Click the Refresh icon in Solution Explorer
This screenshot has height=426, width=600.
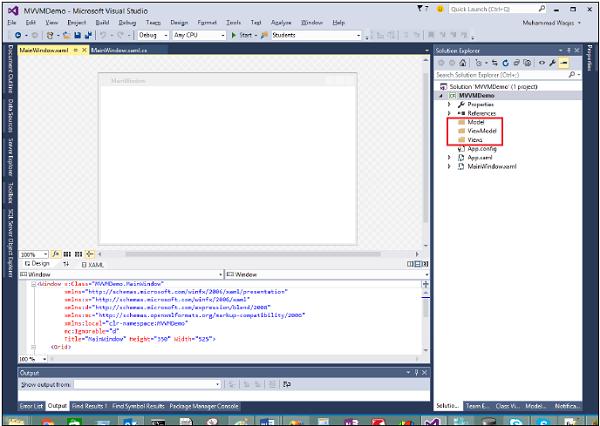pos(503,62)
